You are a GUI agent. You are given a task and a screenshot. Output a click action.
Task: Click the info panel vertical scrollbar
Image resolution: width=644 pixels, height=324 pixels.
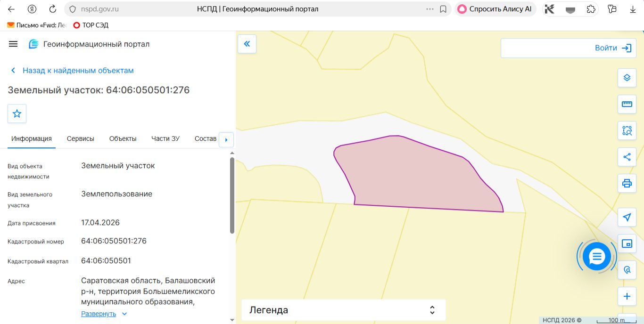click(232, 195)
